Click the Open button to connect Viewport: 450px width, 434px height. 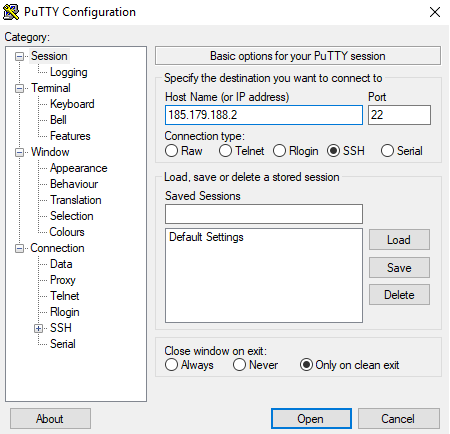click(x=311, y=419)
